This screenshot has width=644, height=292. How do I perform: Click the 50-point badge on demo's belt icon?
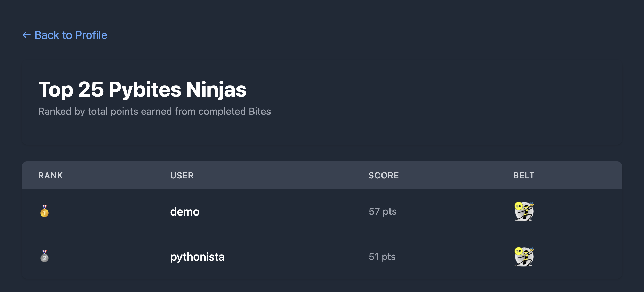click(519, 206)
